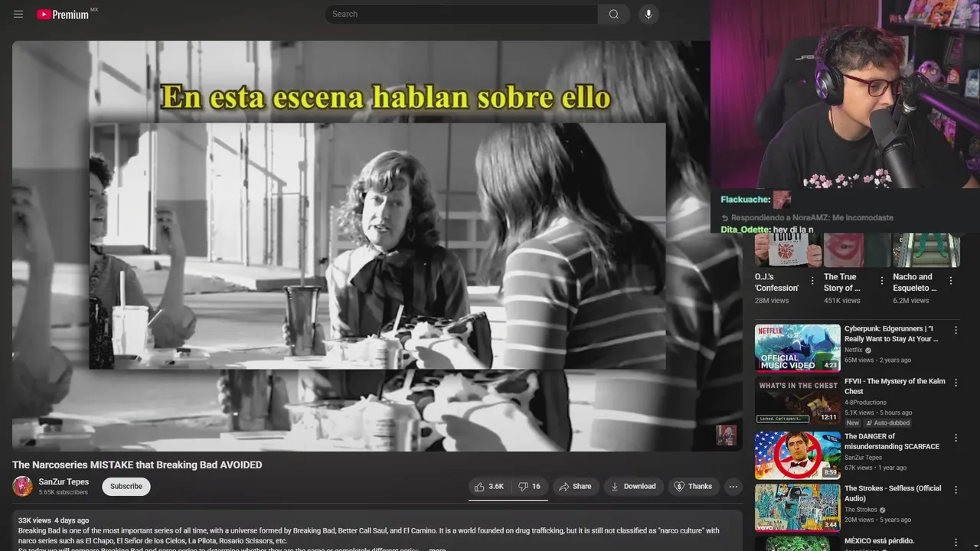Open MÉXICO está pérdido video title
This screenshot has height=551, width=980.
coord(879,541)
